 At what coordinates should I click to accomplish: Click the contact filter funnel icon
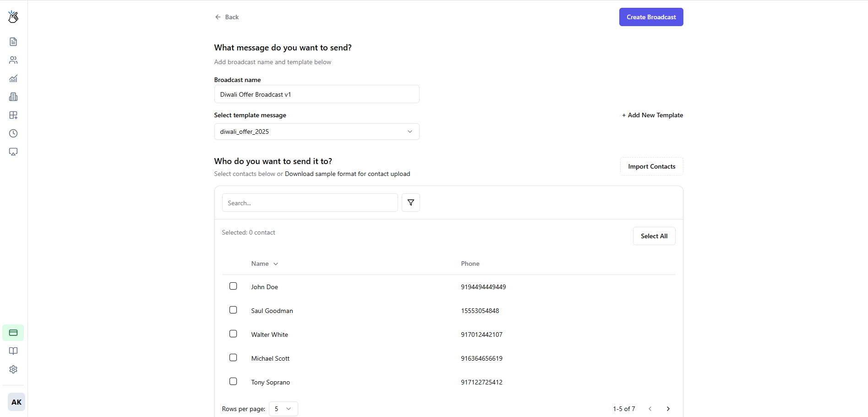point(410,203)
